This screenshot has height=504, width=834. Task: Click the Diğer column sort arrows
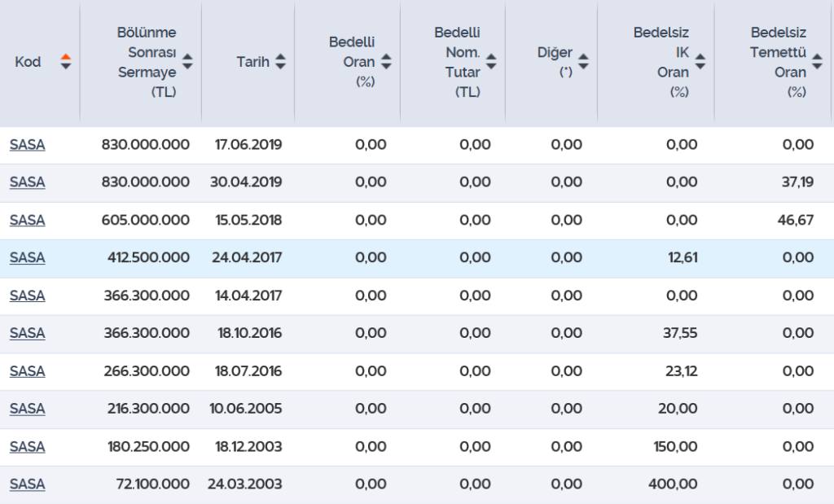pyautogui.click(x=583, y=62)
